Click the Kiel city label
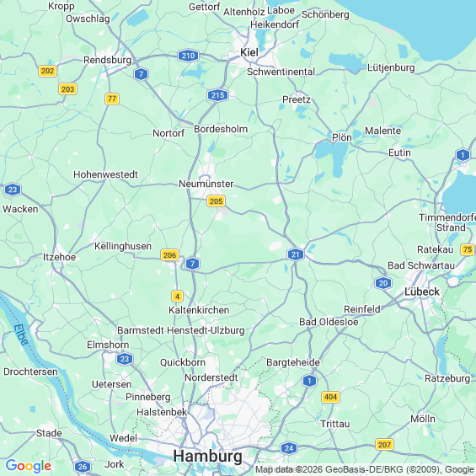Image resolution: width=476 pixels, height=476 pixels. (249, 52)
